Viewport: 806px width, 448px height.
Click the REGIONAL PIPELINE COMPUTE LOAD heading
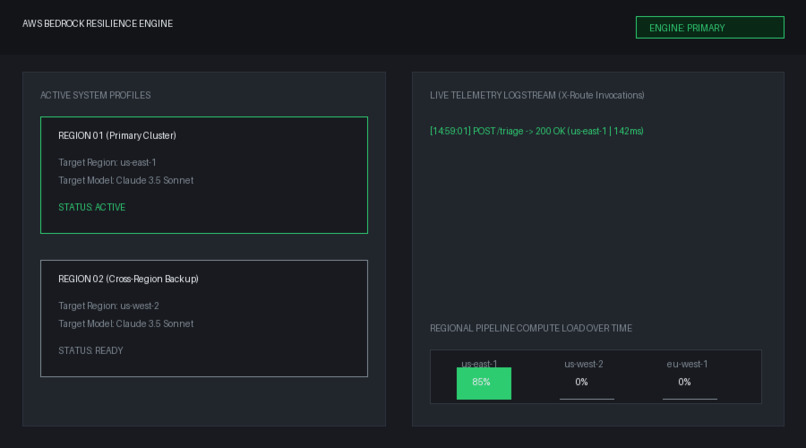(x=531, y=328)
